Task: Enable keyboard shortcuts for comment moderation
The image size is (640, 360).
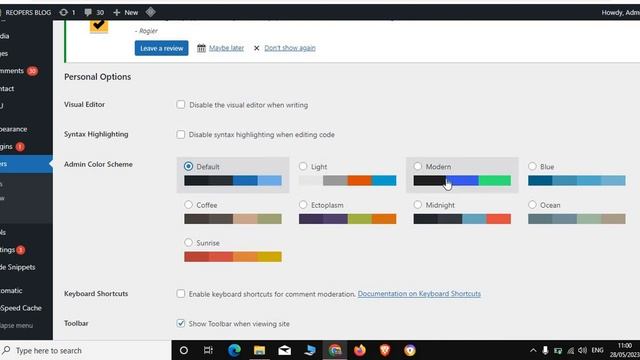Action: 180,293
